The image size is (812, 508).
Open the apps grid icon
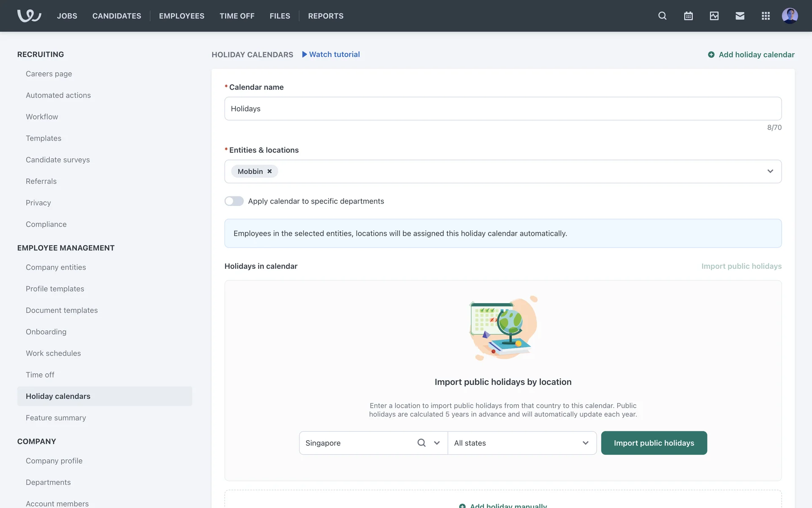tap(765, 16)
